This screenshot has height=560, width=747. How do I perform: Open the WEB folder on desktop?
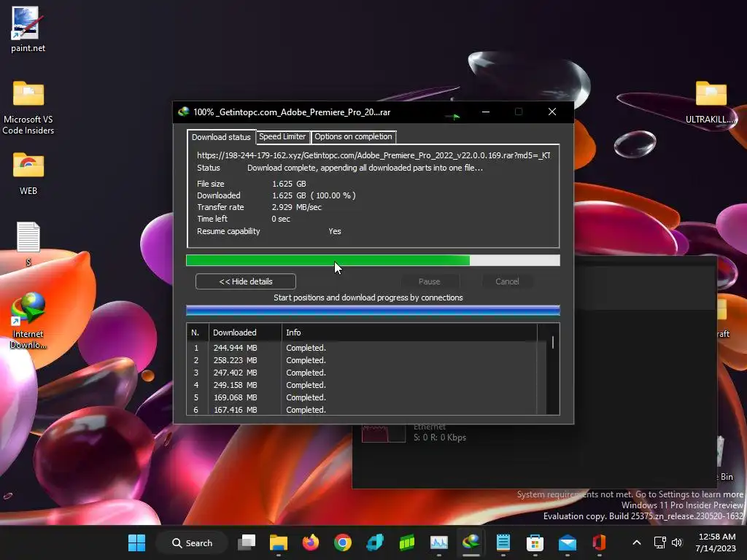tap(28, 173)
